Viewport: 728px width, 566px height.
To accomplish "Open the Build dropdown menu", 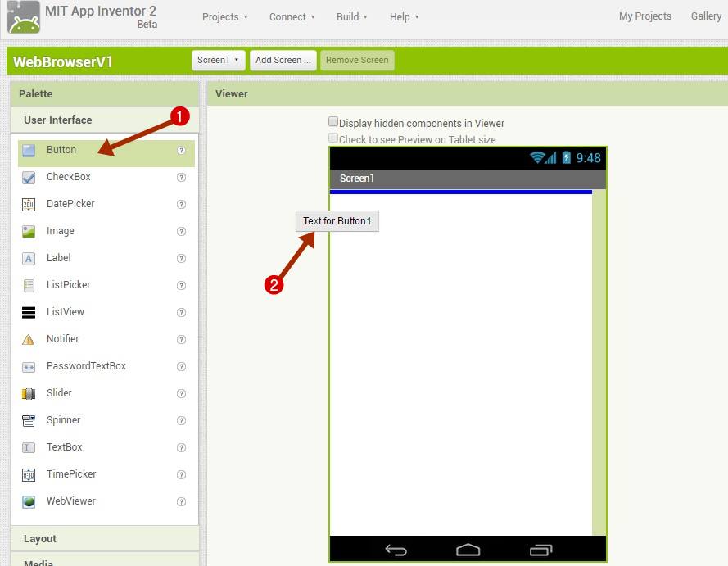I will (x=352, y=16).
